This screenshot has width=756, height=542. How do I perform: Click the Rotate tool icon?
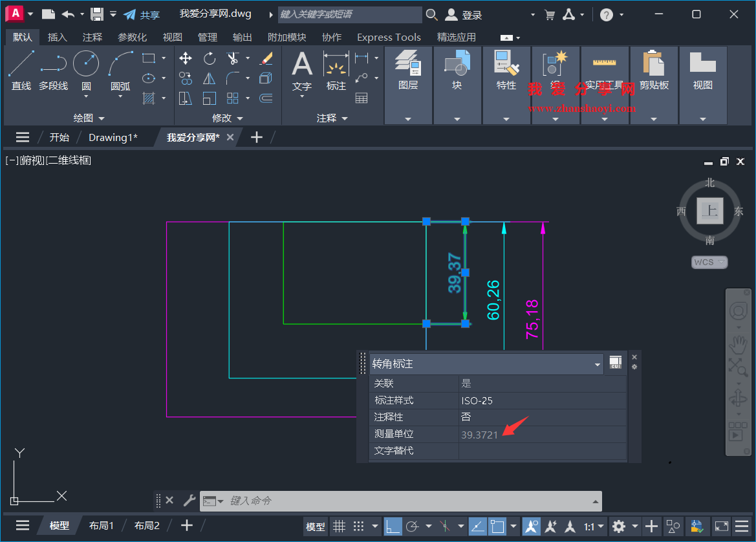click(210, 58)
